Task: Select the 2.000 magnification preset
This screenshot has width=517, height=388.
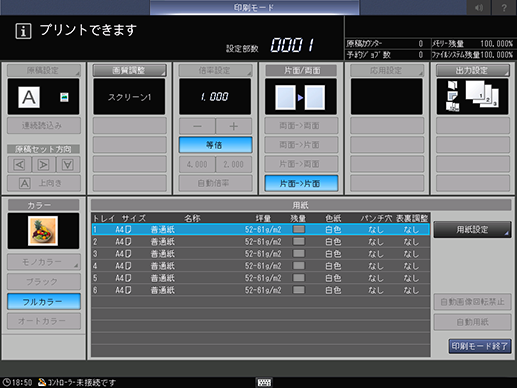Action: tap(234, 164)
